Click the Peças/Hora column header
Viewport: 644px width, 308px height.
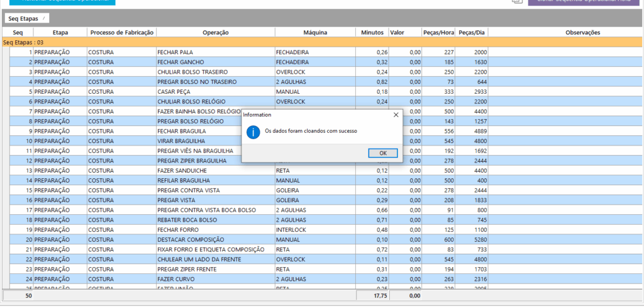(439, 32)
